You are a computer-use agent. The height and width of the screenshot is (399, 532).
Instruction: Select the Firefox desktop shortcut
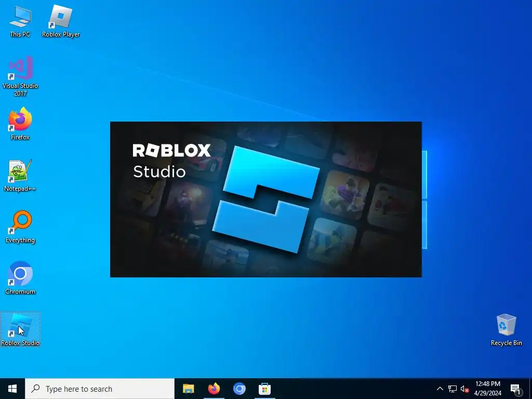20,124
